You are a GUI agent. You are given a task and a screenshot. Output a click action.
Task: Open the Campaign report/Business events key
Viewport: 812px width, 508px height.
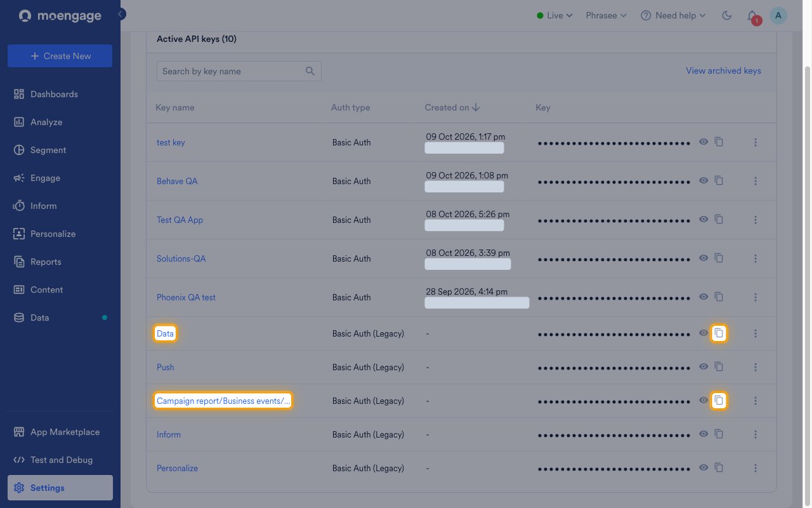click(x=223, y=401)
